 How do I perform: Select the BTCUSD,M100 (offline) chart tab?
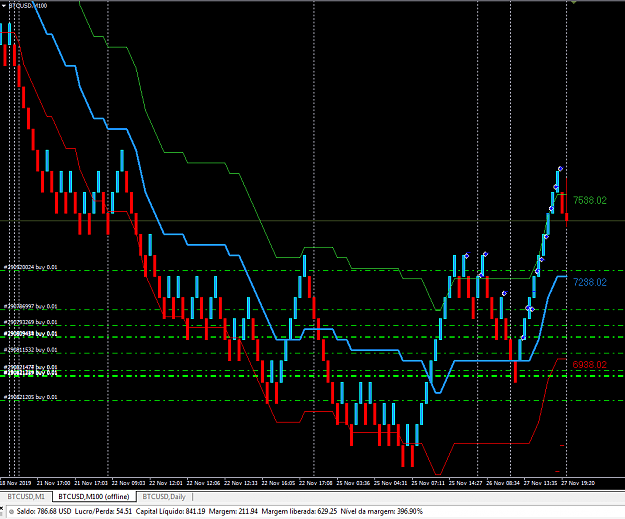[94, 497]
